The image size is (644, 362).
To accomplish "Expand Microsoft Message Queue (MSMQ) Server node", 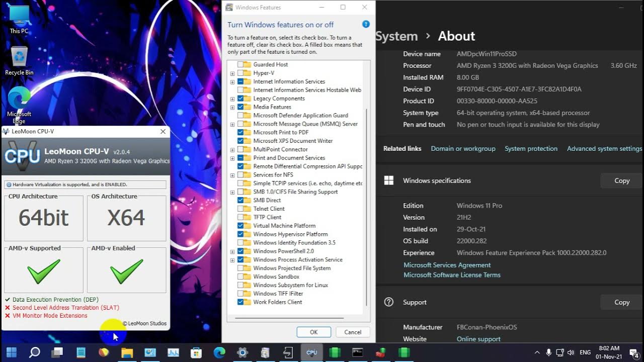I will (232, 124).
